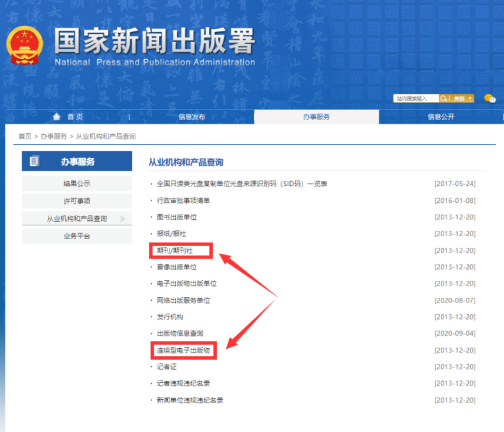
Task: Click the date in the 图书出版单位 row
Action: click(x=455, y=217)
